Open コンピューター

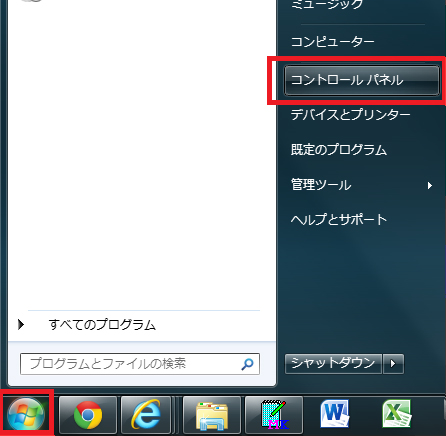click(x=332, y=42)
